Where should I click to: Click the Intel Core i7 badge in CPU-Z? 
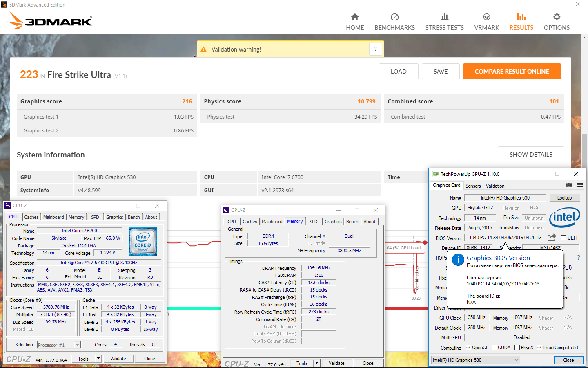point(143,242)
